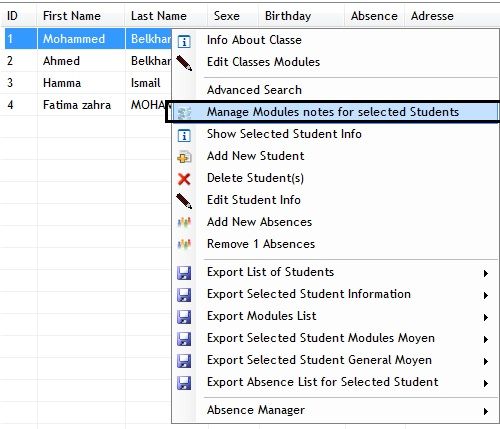The width and height of the screenshot is (500, 429).
Task: Expand the Export Selected Student General Moyen arrow
Action: (486, 361)
